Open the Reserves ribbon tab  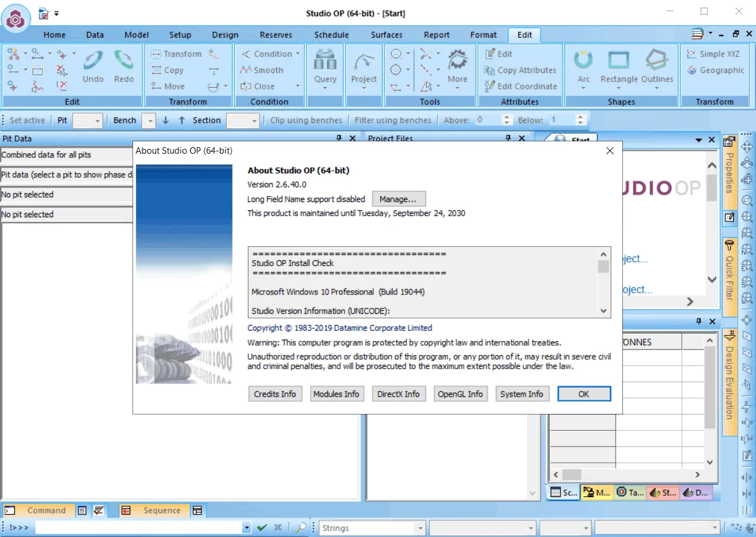coord(276,35)
